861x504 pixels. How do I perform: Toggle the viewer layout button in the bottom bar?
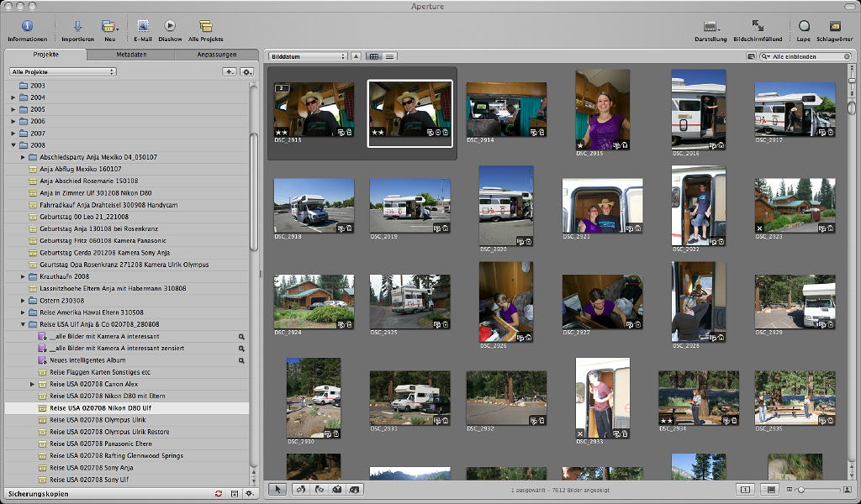pyautogui.click(x=770, y=489)
